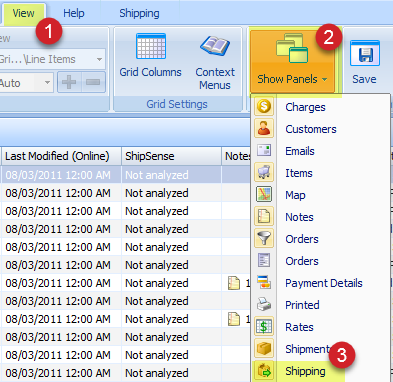The image size is (393, 382).
Task: Expand the Show Panels dropdown arrow
Action: coord(324,80)
